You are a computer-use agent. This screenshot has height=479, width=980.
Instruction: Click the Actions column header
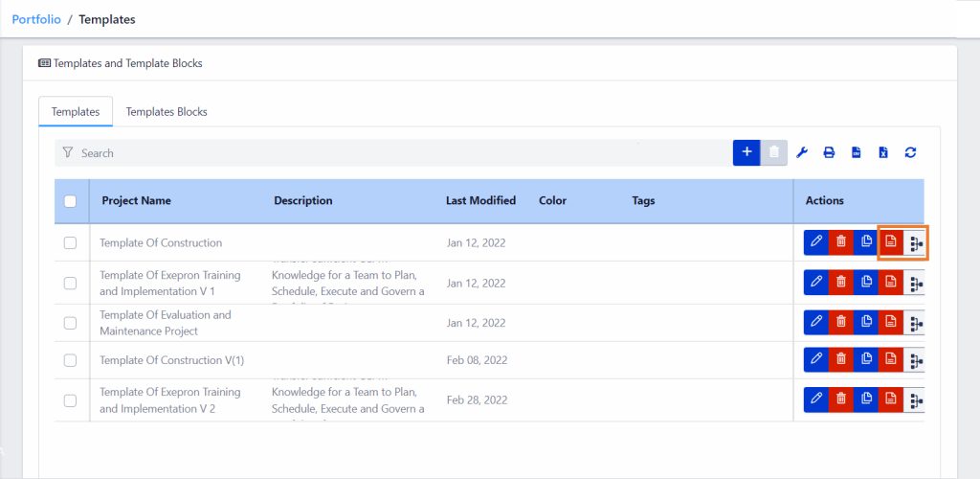(x=824, y=201)
